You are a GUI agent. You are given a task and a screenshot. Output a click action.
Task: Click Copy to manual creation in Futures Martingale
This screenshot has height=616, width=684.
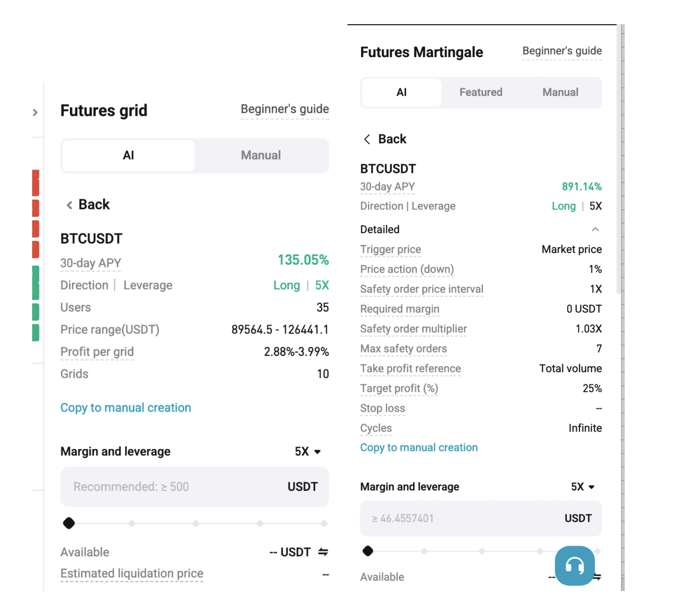pos(419,447)
